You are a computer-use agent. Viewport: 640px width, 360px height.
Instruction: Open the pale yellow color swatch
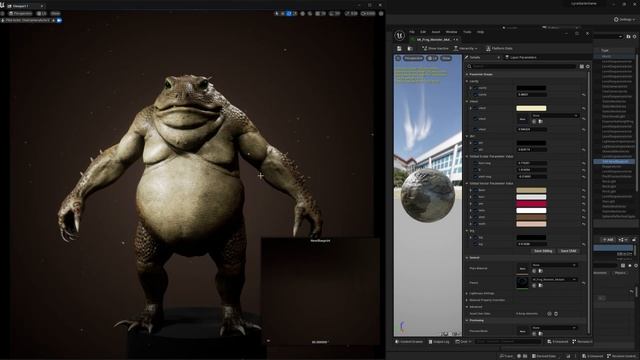531,108
